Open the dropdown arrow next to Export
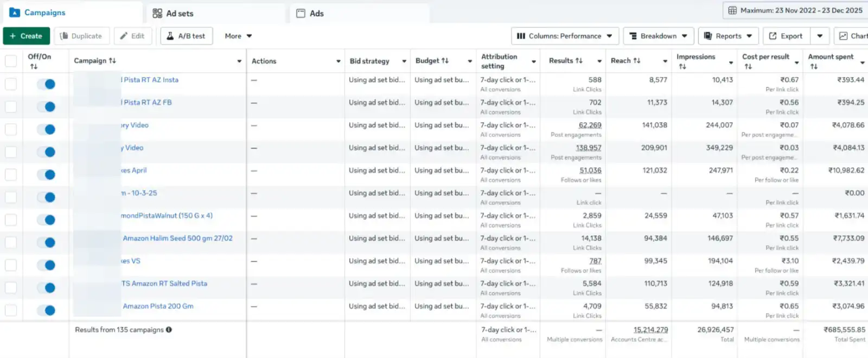This screenshot has height=358, width=868. click(820, 36)
